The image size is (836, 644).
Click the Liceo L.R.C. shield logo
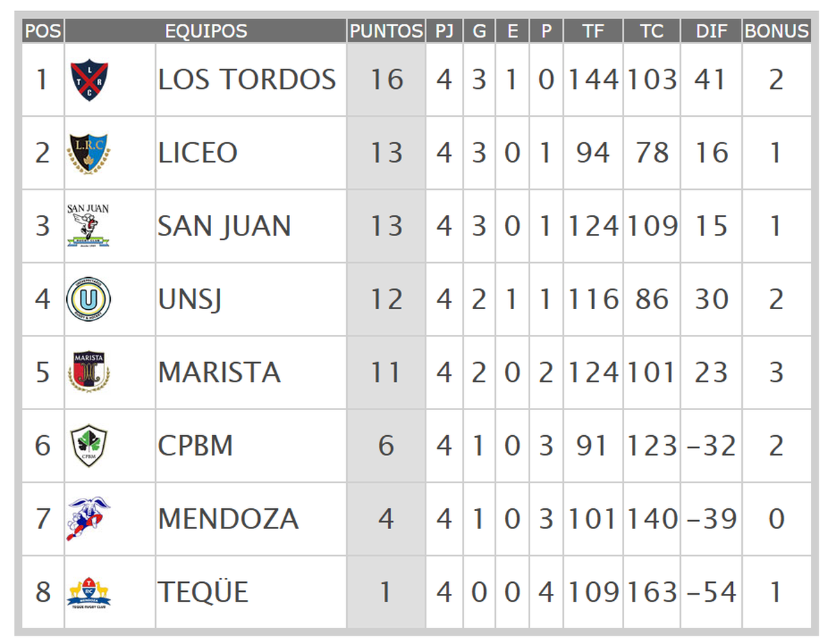pyautogui.click(x=88, y=153)
